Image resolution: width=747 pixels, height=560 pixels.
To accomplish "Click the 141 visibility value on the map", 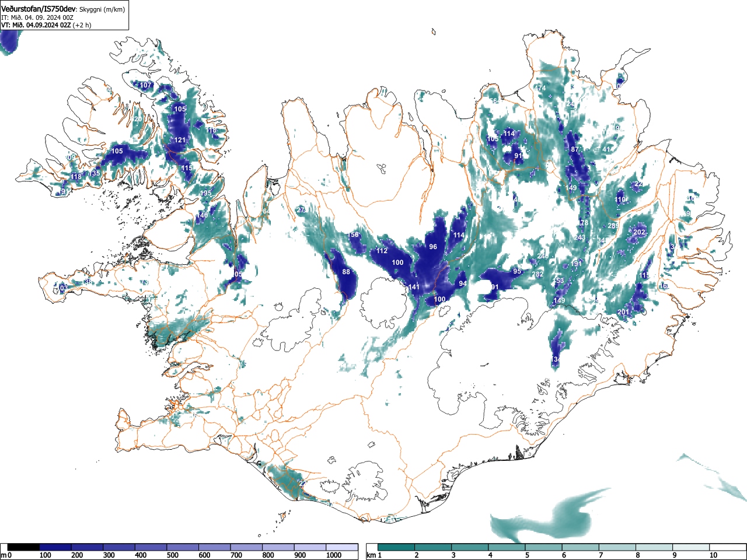I will coord(414,287).
